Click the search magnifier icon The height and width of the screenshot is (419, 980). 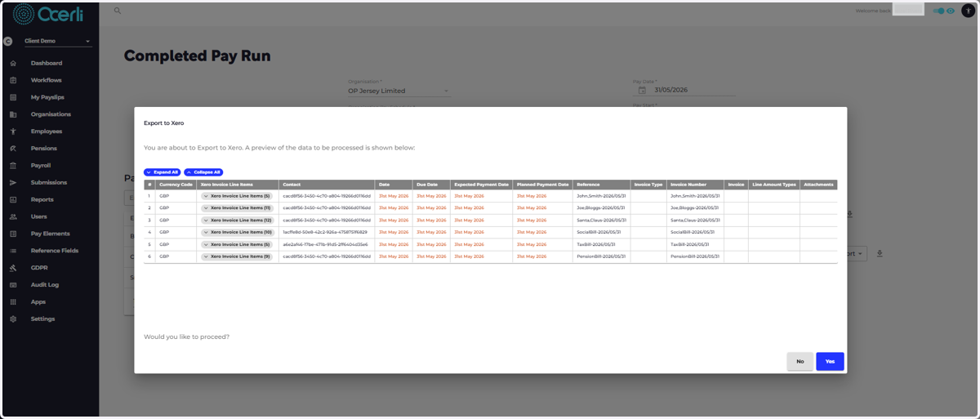pos(118,11)
